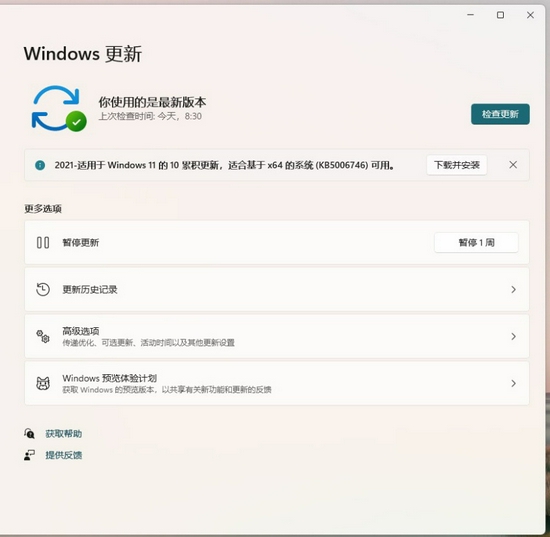
Task: Open 高级选项 chevron arrow
Action: [513, 336]
